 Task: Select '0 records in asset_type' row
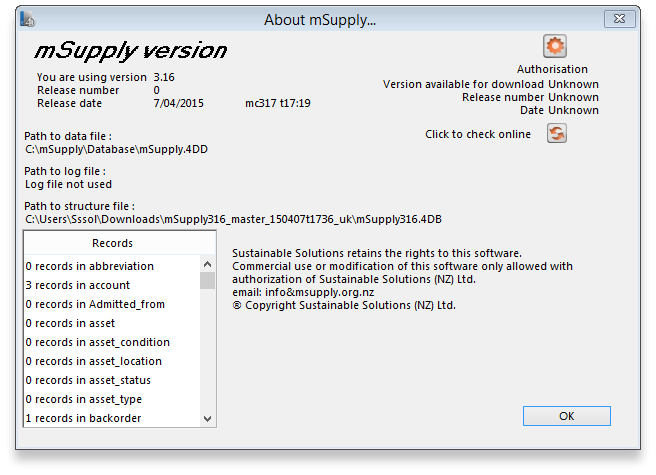pos(84,399)
